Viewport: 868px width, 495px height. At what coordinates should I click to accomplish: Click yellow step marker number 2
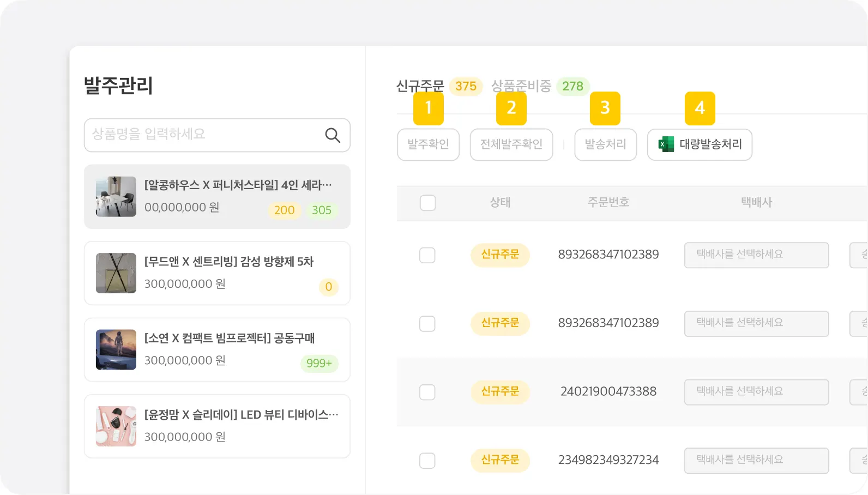(x=511, y=108)
